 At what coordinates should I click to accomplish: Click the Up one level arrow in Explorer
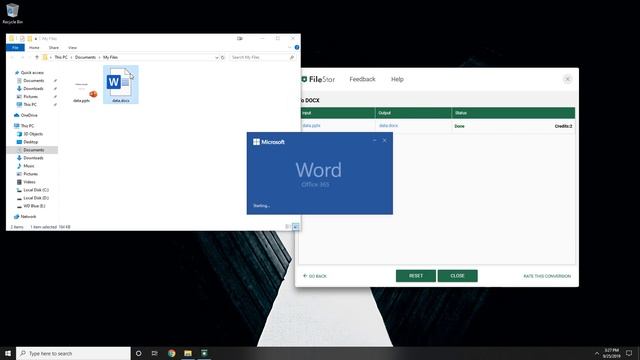click(x=37, y=57)
